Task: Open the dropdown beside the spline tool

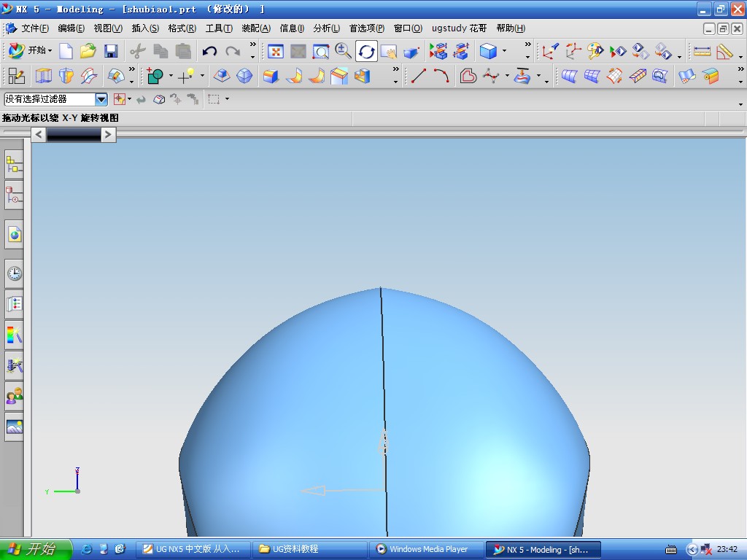Action: [x=507, y=75]
